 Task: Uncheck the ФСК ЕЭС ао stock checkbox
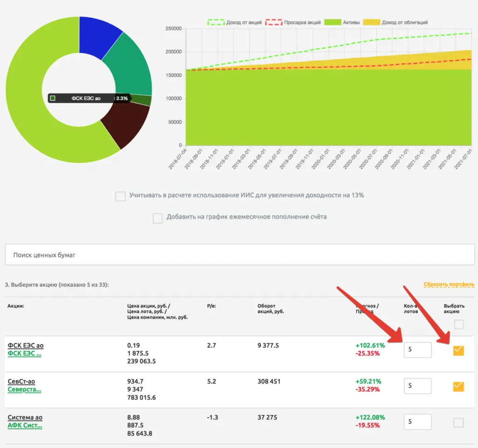pos(458,350)
